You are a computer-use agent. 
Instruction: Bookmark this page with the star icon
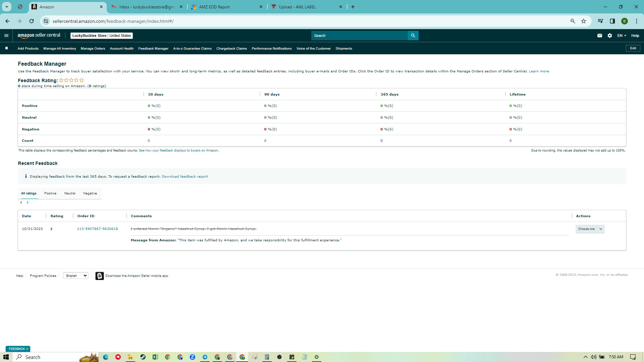click(x=584, y=21)
